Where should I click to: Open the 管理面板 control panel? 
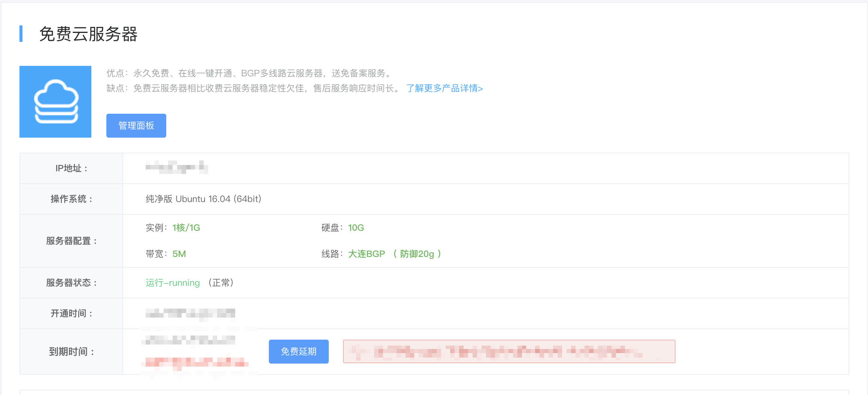(136, 126)
